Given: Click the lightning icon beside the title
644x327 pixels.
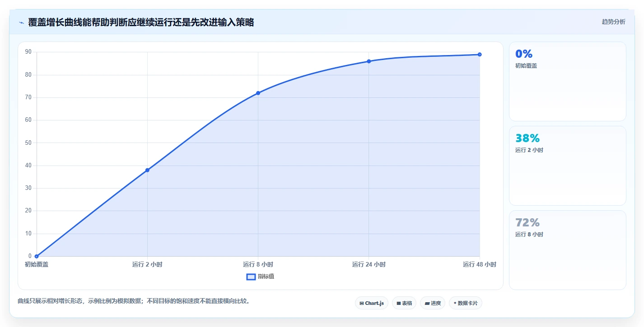Looking at the screenshot, I should pos(21,23).
